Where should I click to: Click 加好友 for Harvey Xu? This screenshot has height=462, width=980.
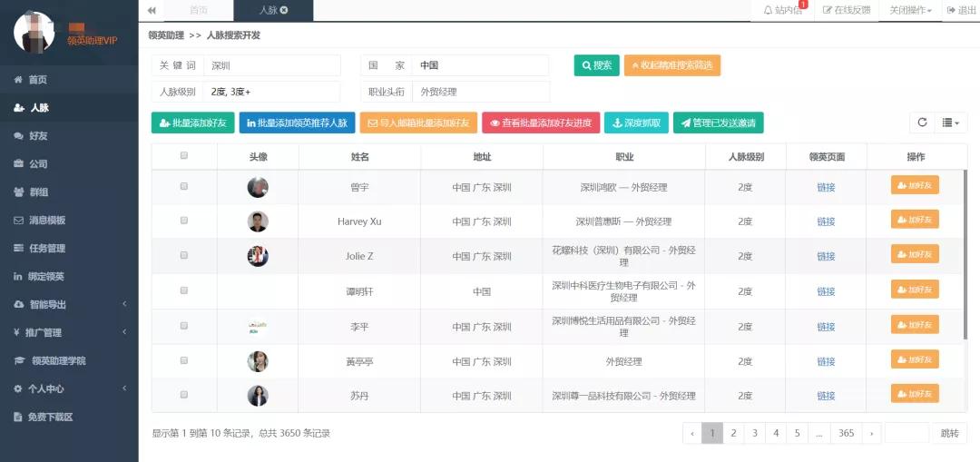tap(915, 220)
